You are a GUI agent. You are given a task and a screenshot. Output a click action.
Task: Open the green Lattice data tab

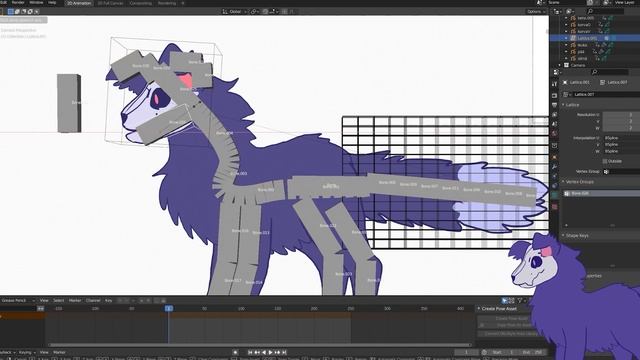pos(554,196)
